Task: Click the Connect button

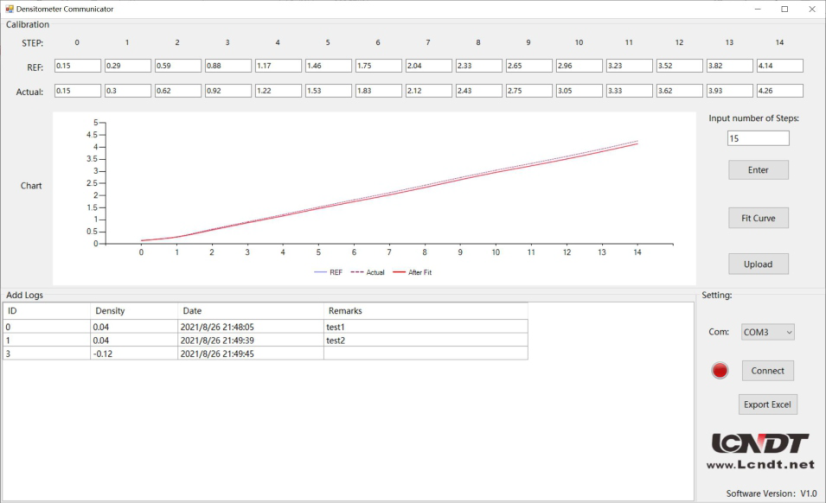Action: coord(768,371)
